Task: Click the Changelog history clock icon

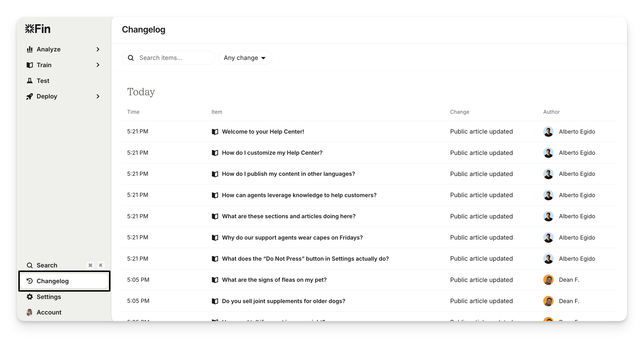Action: (x=30, y=281)
